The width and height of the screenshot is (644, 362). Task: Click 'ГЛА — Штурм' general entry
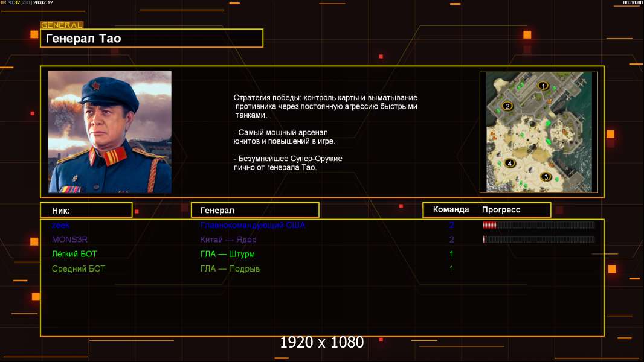(228, 254)
